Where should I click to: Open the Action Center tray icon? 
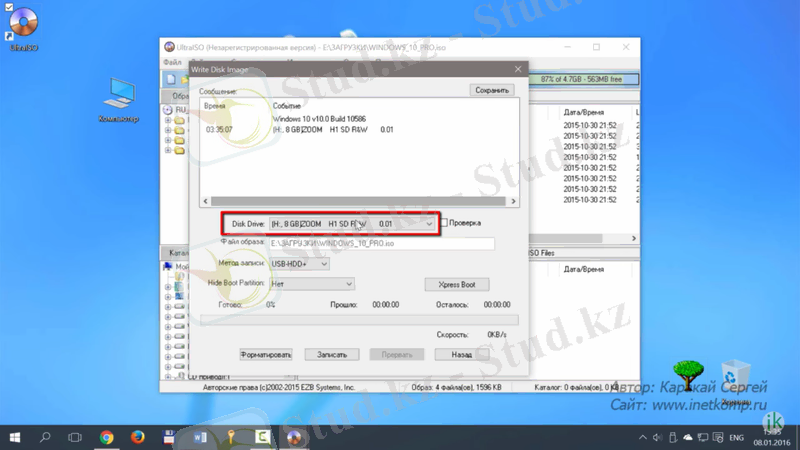718,437
